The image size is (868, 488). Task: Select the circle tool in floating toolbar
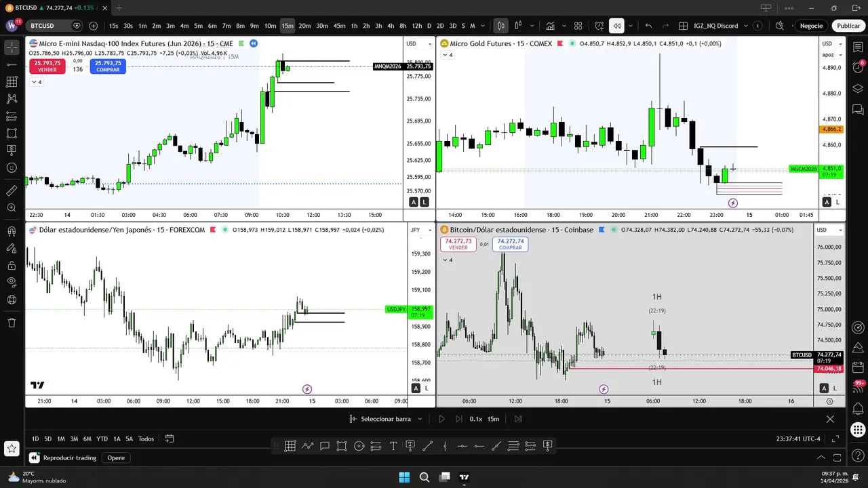coord(359,446)
